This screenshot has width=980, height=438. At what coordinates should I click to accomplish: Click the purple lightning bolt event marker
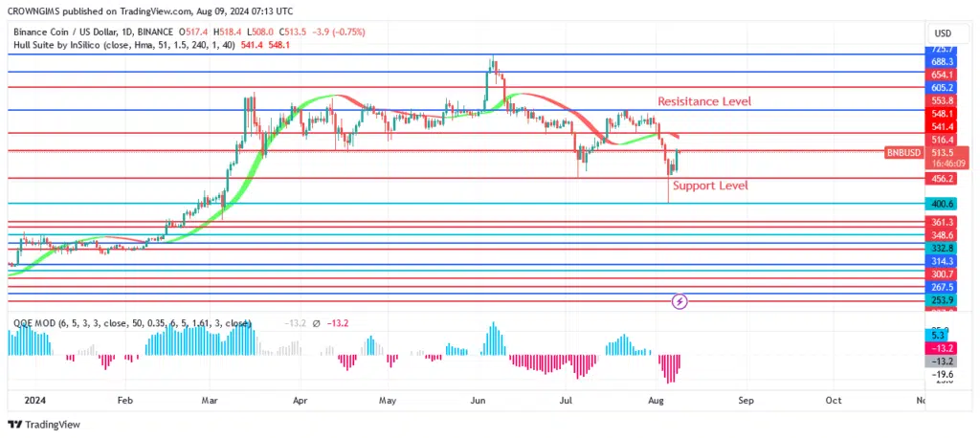click(679, 301)
